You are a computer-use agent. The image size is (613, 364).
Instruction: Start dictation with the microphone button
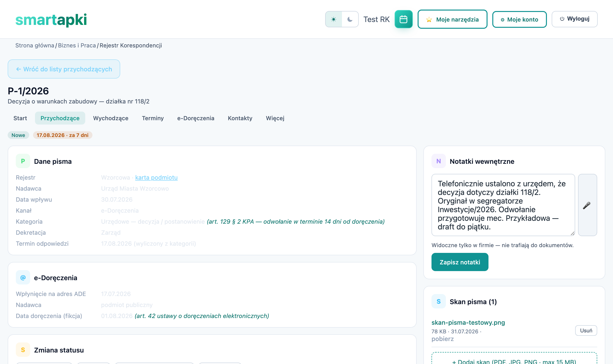coord(587,205)
